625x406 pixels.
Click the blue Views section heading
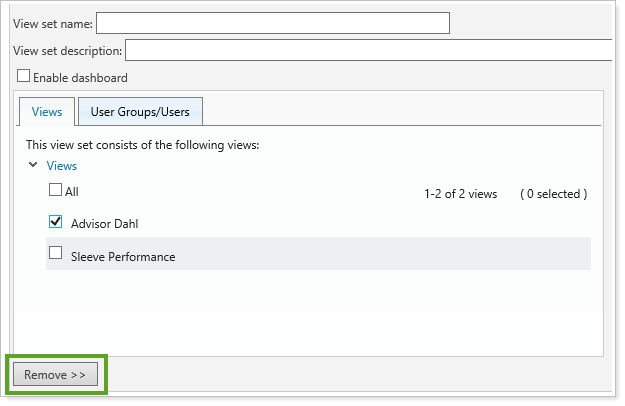(x=62, y=166)
